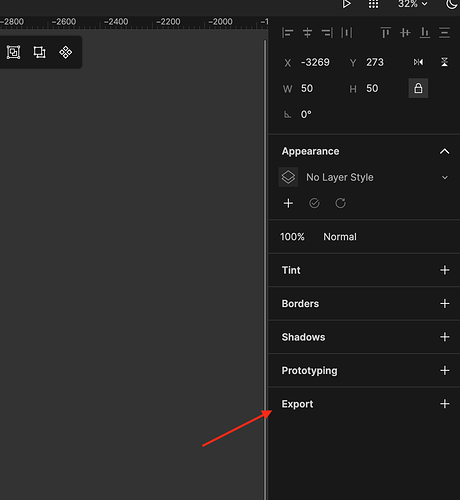Open the 32% zoom dropdown
Viewport: 460px width, 500px height.
click(413, 4)
